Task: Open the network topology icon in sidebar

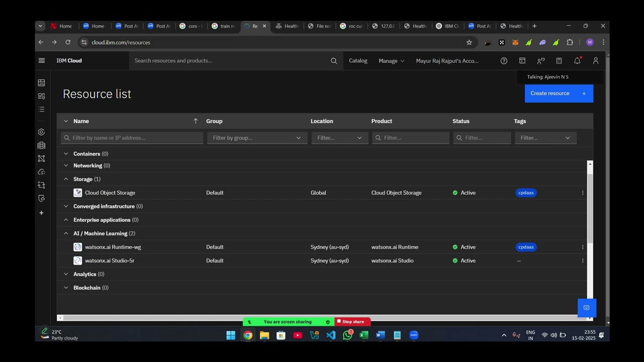Action: coord(41,158)
